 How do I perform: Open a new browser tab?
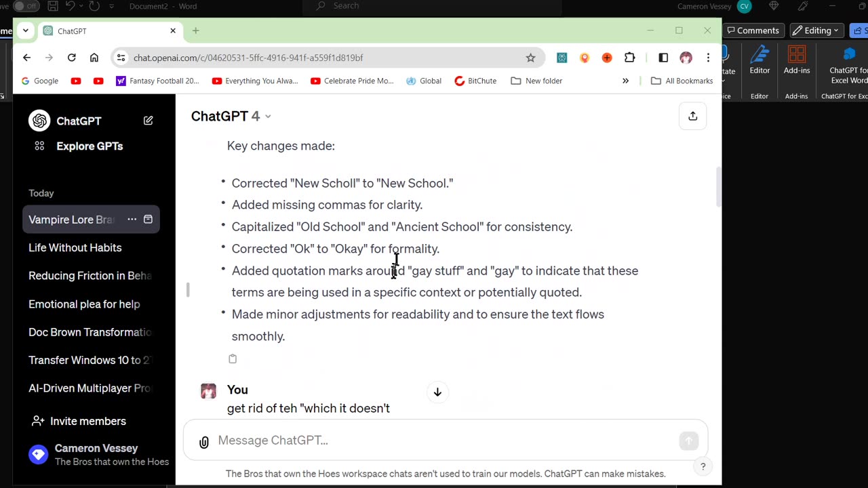point(195,30)
